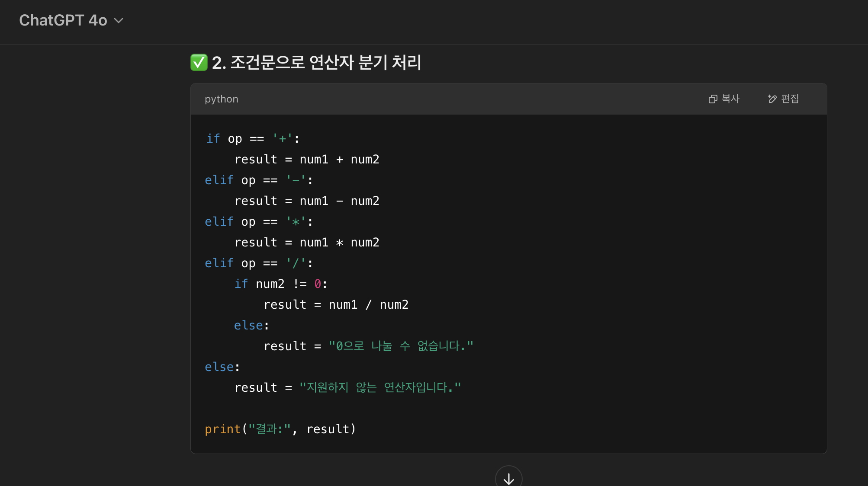Click the chevron beside ChatGPT 4o
Viewport: 868px width, 486px height.
119,21
